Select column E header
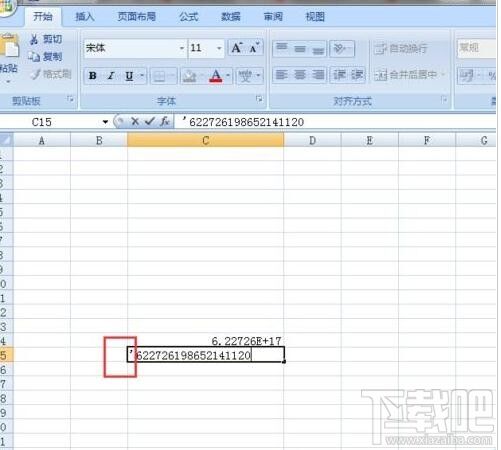 pos(370,141)
